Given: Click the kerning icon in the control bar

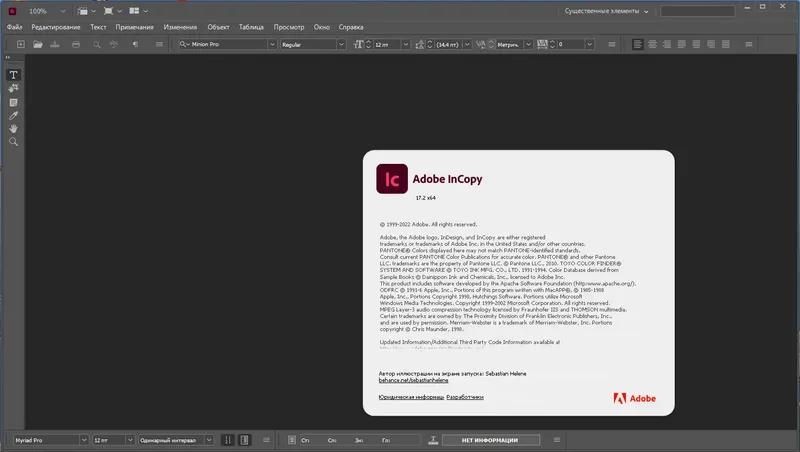Looking at the screenshot, I should coord(481,44).
